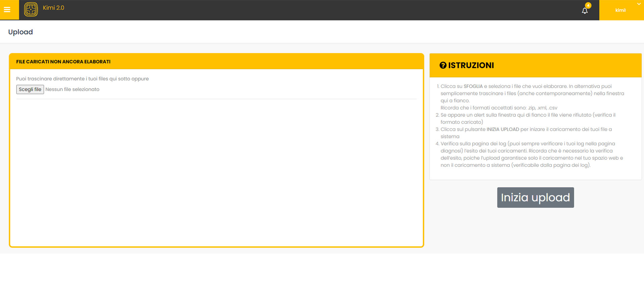644x302 pixels.
Task: Click the notification count badge
Action: click(x=588, y=5)
